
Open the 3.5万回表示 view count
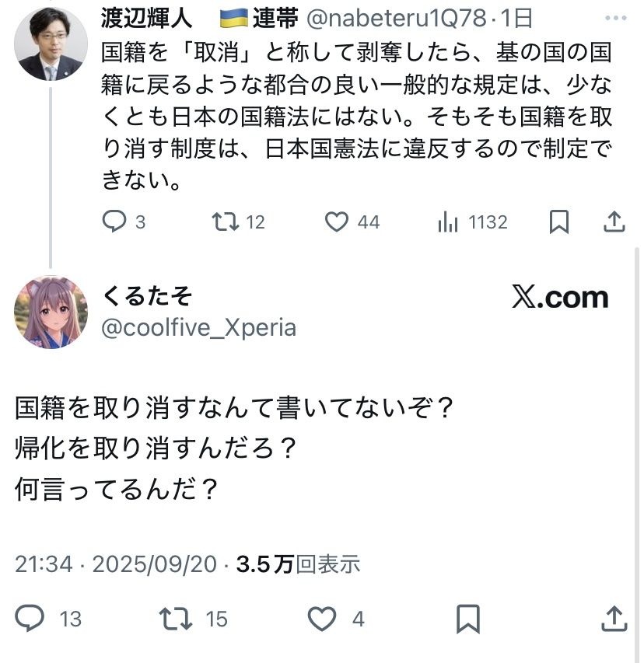point(299,564)
